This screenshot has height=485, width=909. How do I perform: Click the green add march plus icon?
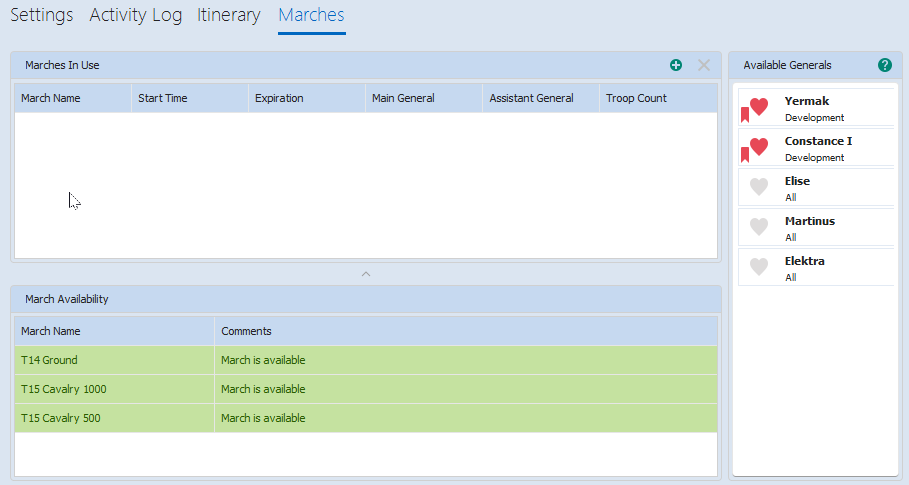pos(676,65)
